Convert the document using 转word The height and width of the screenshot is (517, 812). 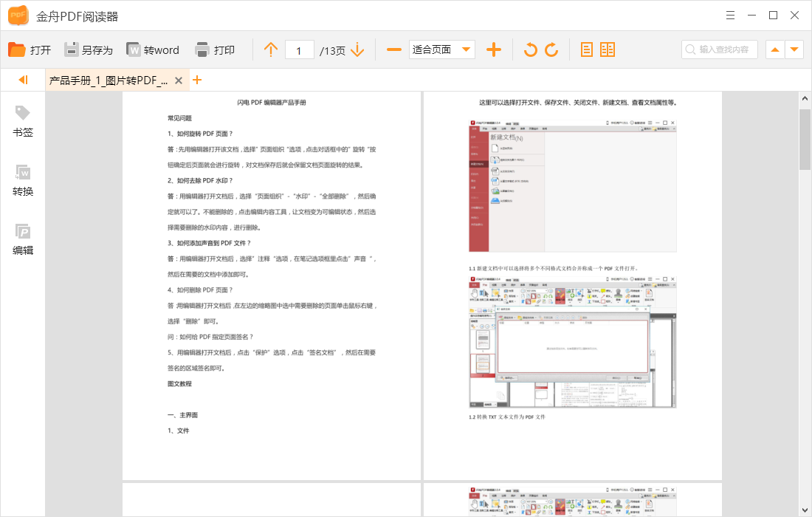coord(153,49)
